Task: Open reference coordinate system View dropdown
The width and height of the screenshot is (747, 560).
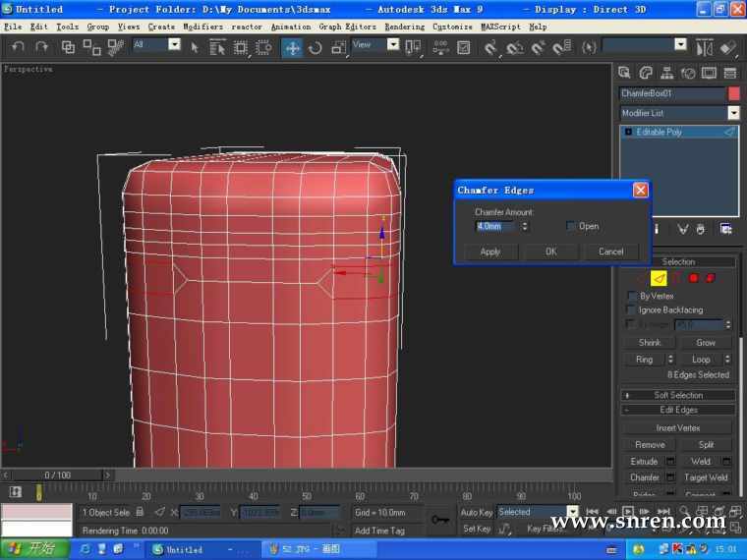Action: point(393,45)
